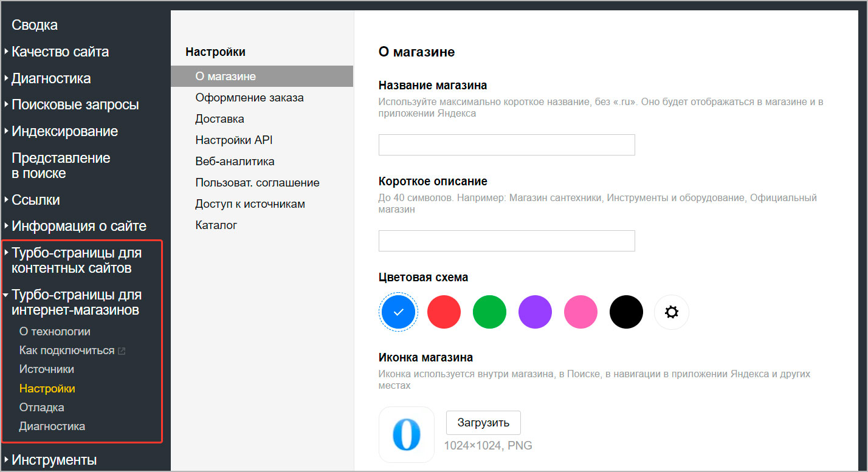The width and height of the screenshot is (868, 472).
Task: Go to Сводка in the sidebar
Action: (x=35, y=25)
